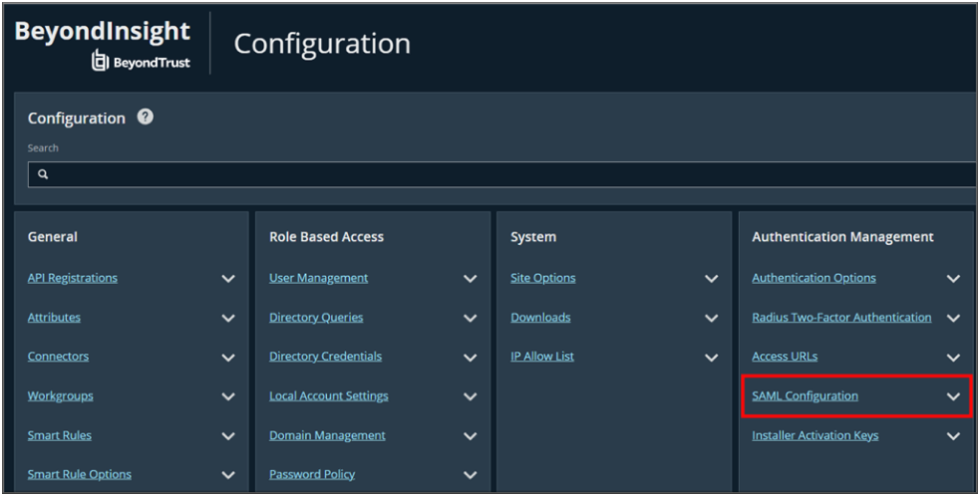
Task: Expand the User Management chevron
Action: 470,279
